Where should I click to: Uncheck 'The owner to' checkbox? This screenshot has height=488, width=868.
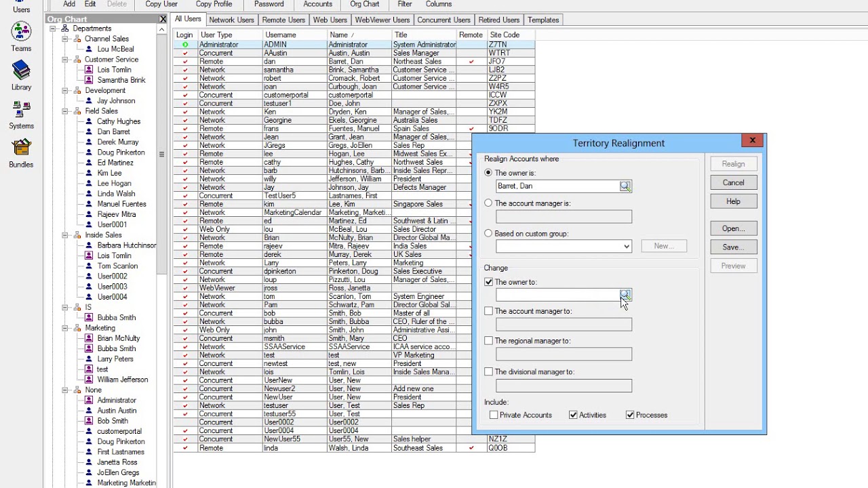[x=489, y=282]
